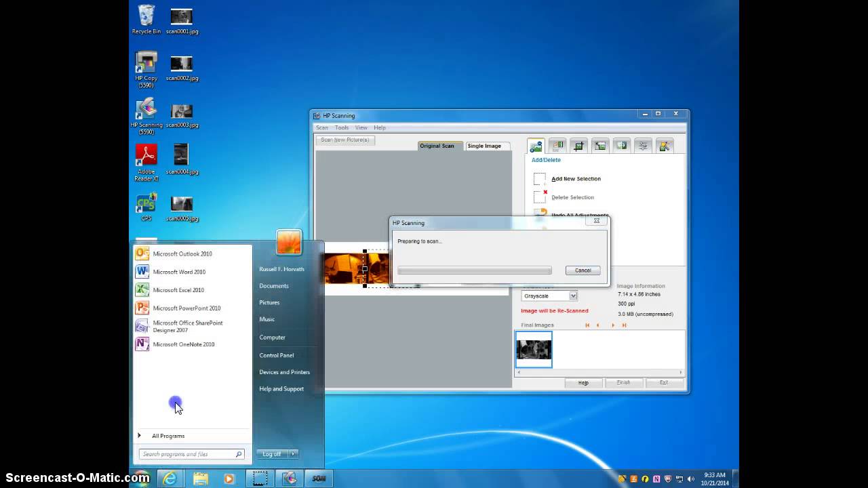Screen dimensions: 868x488
Task: Click the user account picture in Start menu
Action: [x=289, y=243]
